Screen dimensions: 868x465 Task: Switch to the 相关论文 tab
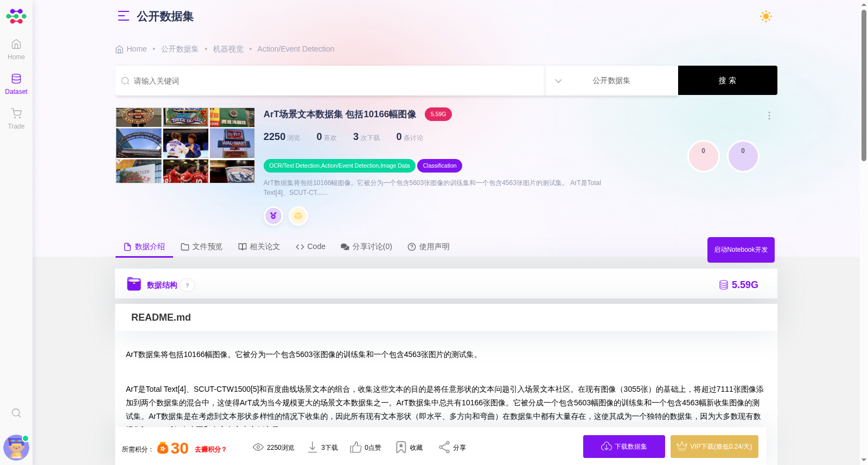pos(259,247)
